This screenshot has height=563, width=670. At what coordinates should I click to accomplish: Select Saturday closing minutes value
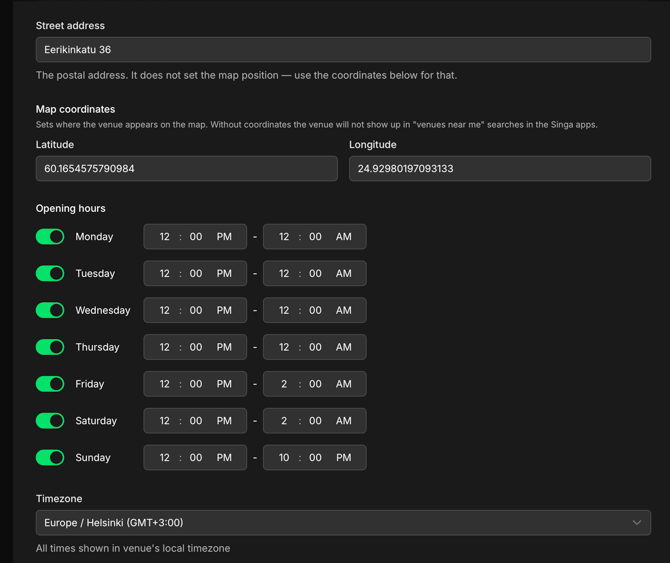click(315, 421)
